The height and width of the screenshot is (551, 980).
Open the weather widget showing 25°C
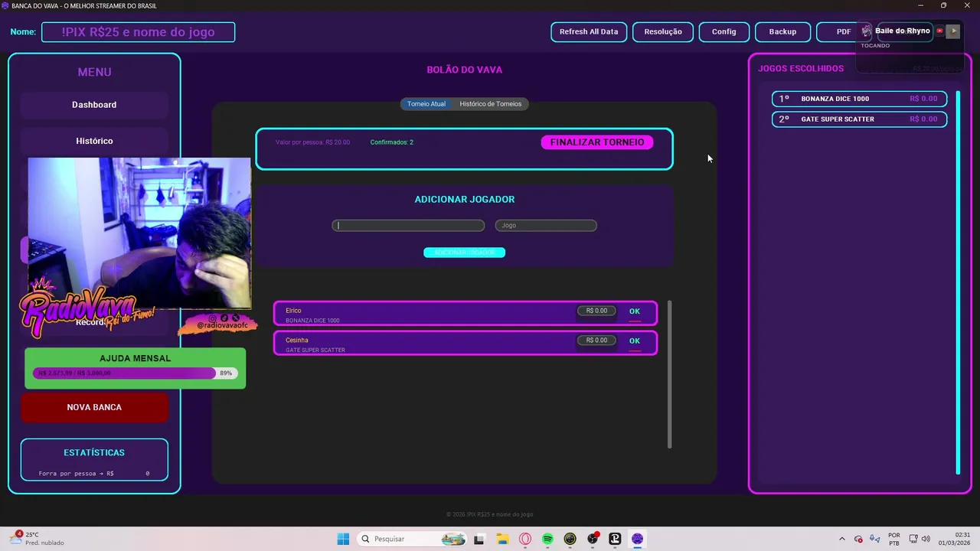(37, 539)
